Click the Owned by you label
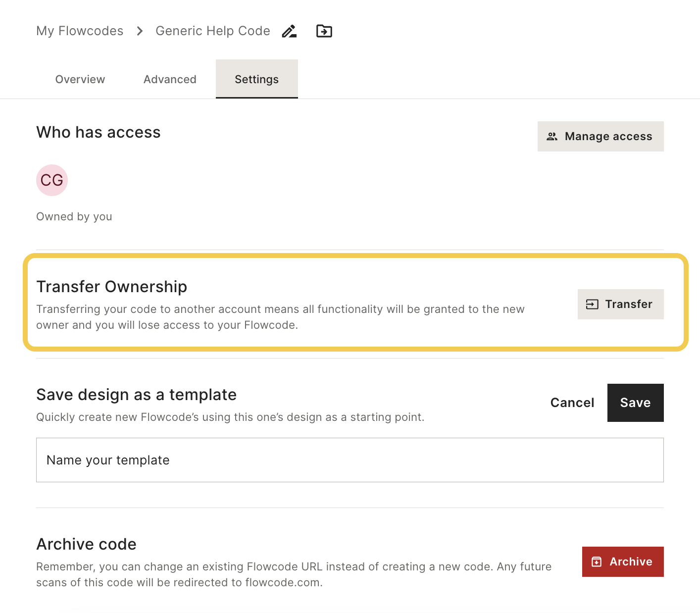 pyautogui.click(x=74, y=216)
